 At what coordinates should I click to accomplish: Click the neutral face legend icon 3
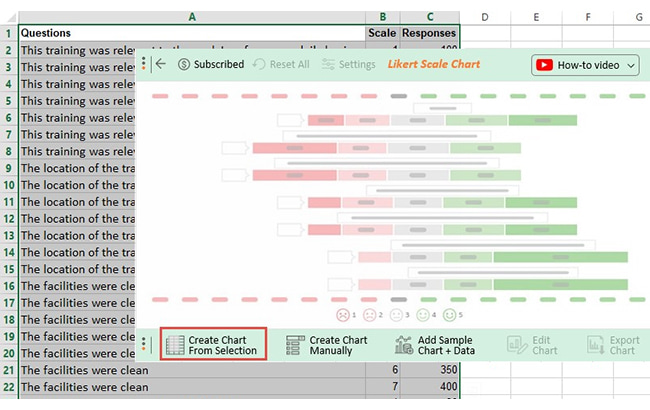[396, 315]
